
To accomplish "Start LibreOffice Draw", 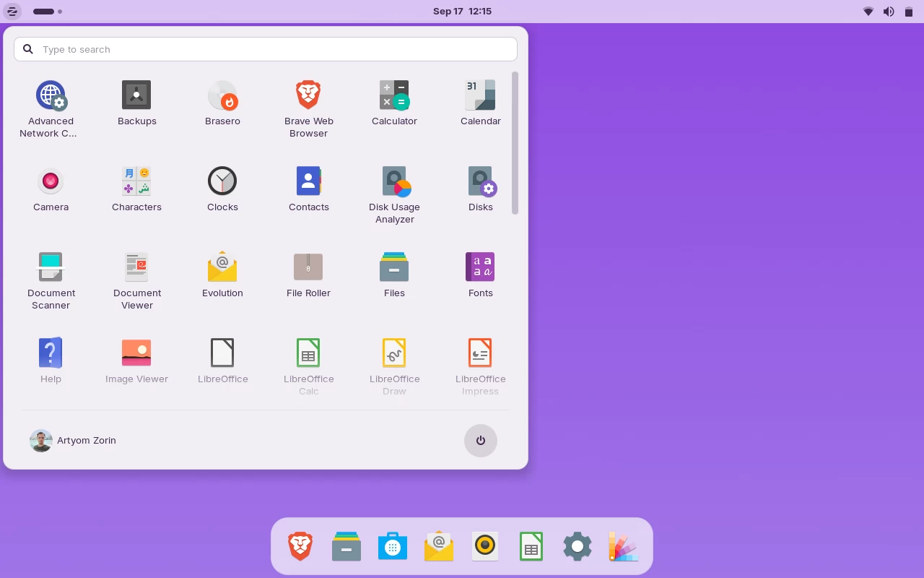I will (x=394, y=360).
